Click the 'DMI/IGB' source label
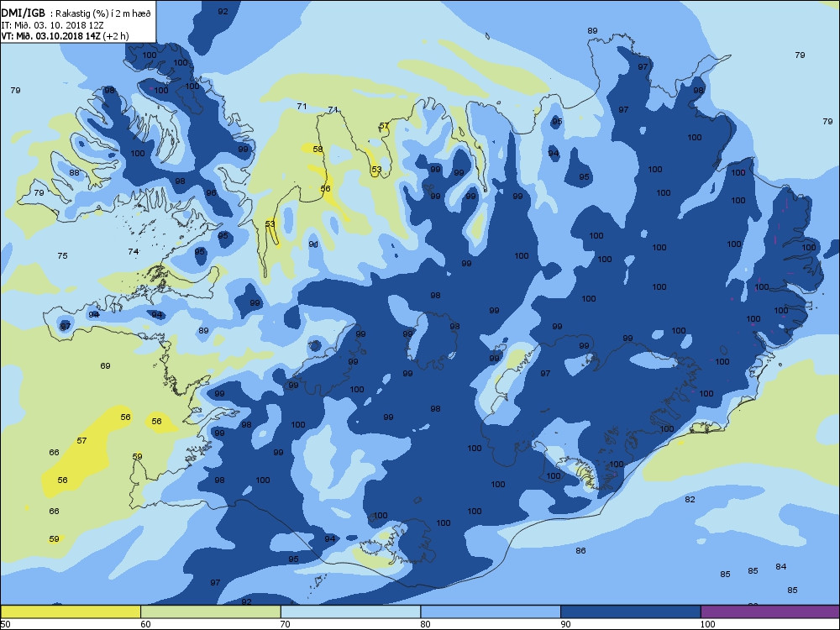The width and height of the screenshot is (840, 630). (23, 13)
